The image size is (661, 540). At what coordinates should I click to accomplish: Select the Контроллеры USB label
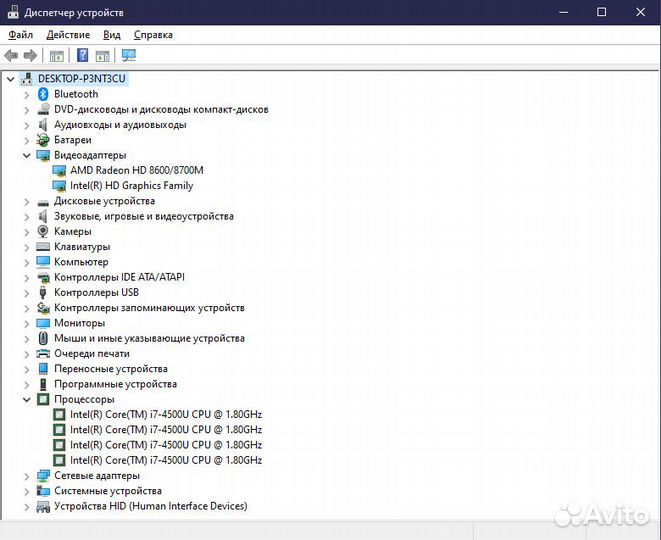click(96, 292)
